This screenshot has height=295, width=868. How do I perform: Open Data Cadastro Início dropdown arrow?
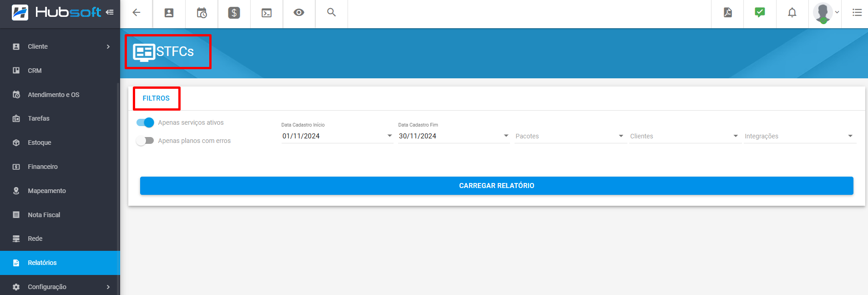(x=389, y=136)
